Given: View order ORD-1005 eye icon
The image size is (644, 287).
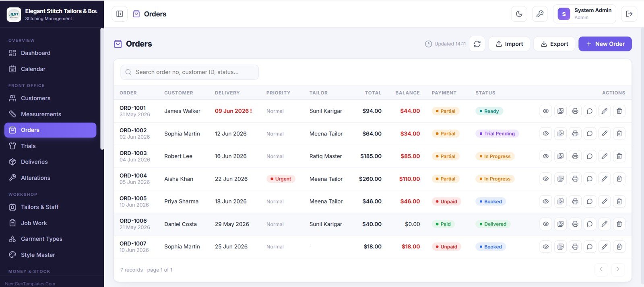Looking at the screenshot, I should [546, 201].
